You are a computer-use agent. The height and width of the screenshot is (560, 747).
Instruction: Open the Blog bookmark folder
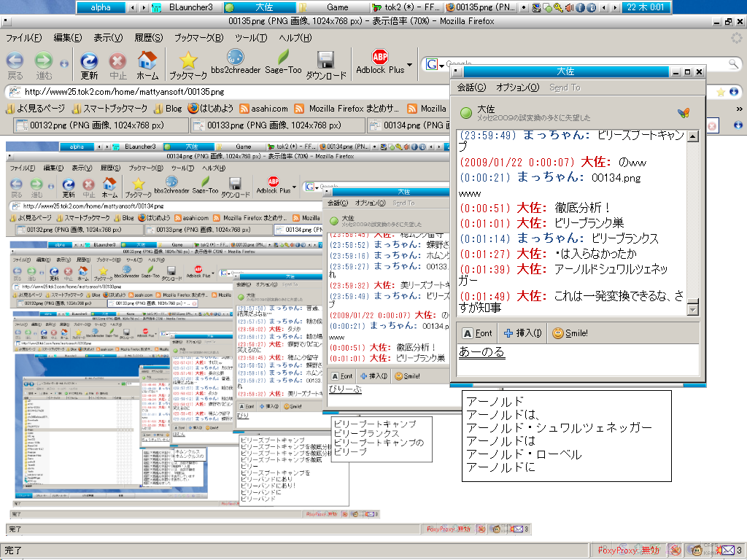168,109
